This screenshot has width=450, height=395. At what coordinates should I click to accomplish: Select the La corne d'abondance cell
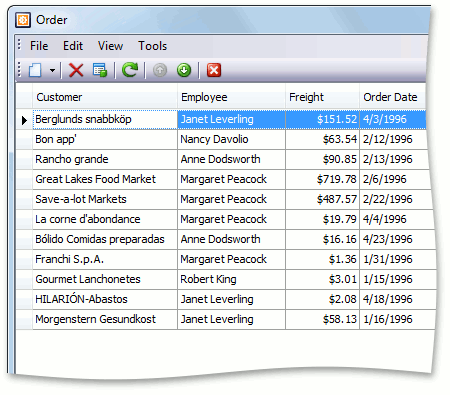[x=105, y=219]
